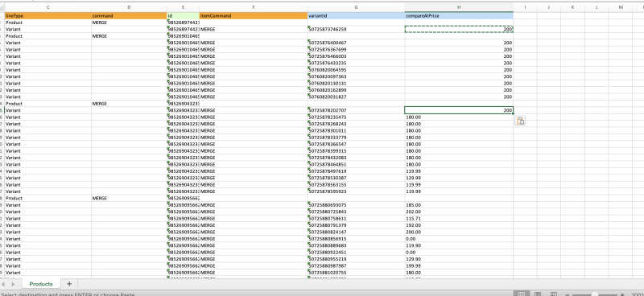Click the 199.99 compareAtPrice cell
644x296 pixels.
pyautogui.click(x=459, y=265)
